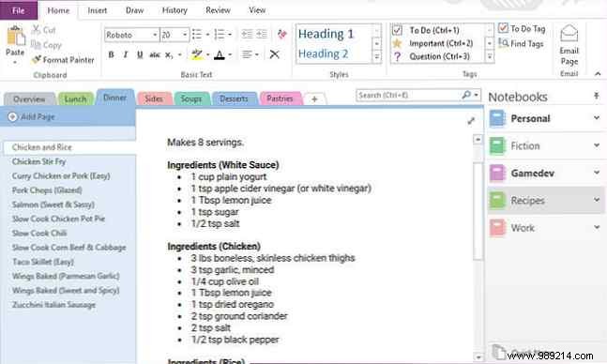The width and height of the screenshot is (607, 364).
Task: Increase the indent level
Action: [262, 34]
